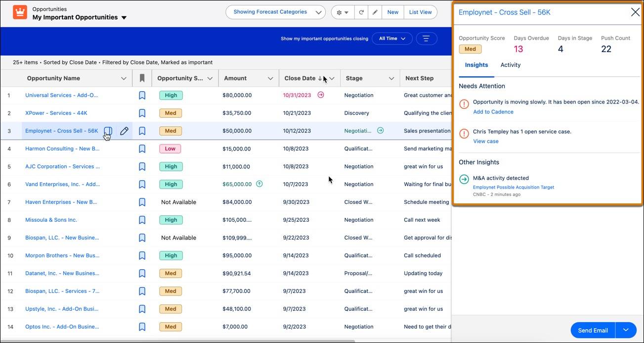Unmark Universal Services opportunity as important
Image resolution: width=644 pixels, height=343 pixels.
tap(142, 95)
